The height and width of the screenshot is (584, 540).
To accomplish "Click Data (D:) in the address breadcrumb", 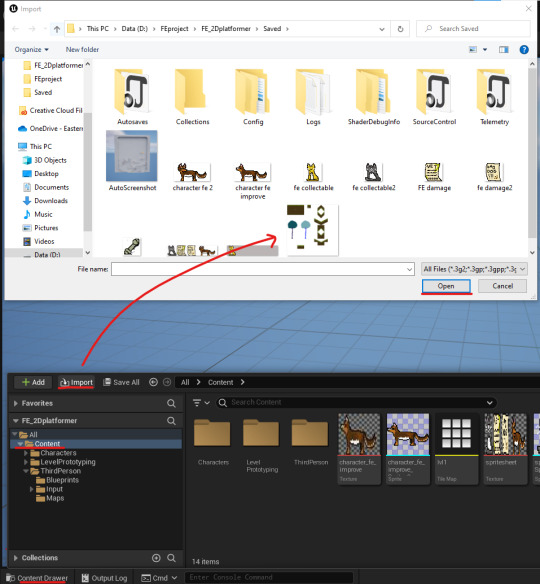I will [134, 29].
